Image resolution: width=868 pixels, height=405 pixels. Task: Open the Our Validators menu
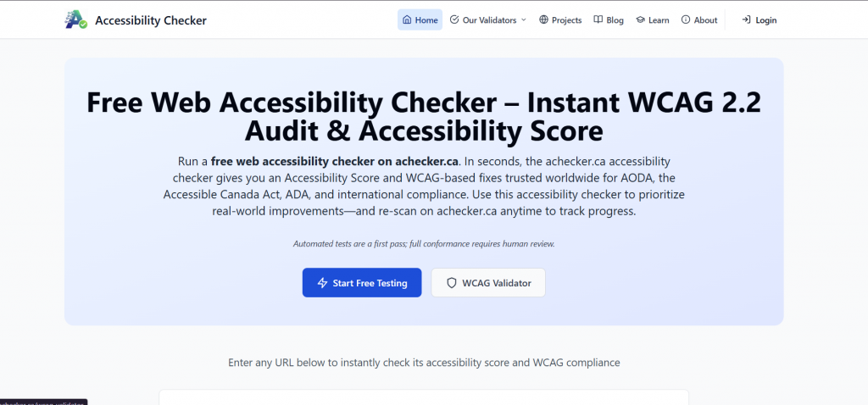489,19
